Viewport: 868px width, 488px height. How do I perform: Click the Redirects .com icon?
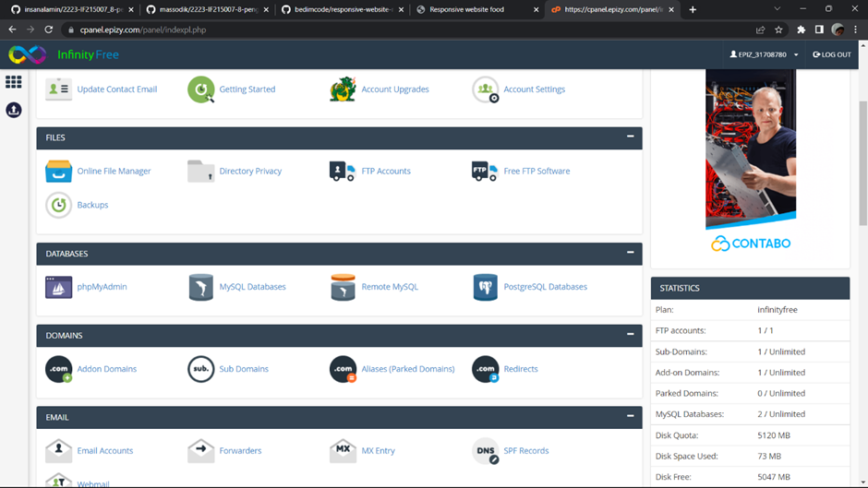click(x=485, y=369)
